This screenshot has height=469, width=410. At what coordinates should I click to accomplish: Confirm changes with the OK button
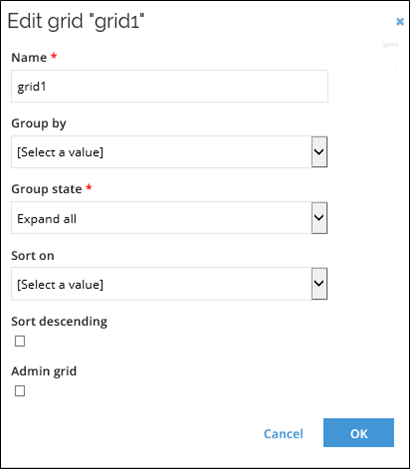(359, 433)
